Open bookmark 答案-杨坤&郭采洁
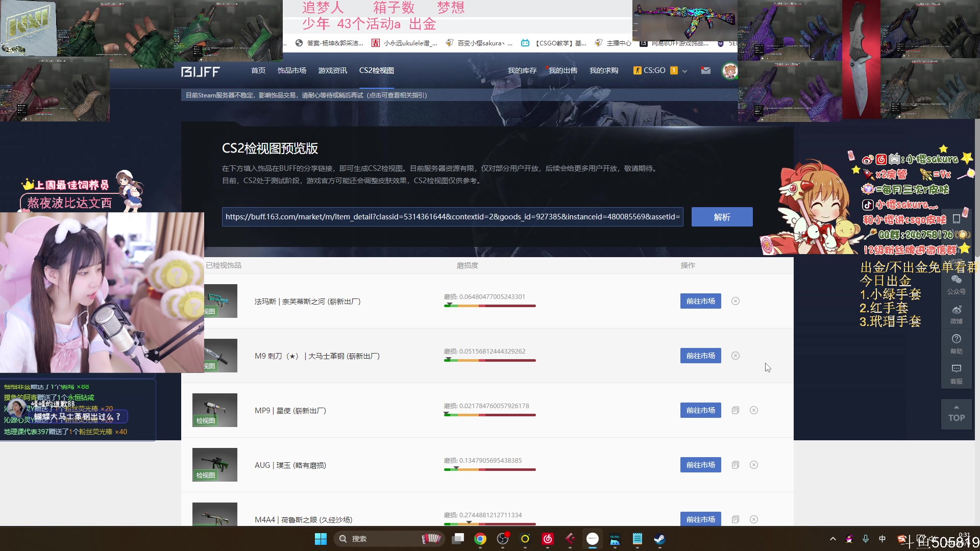This screenshot has width=980, height=551. pos(330,43)
